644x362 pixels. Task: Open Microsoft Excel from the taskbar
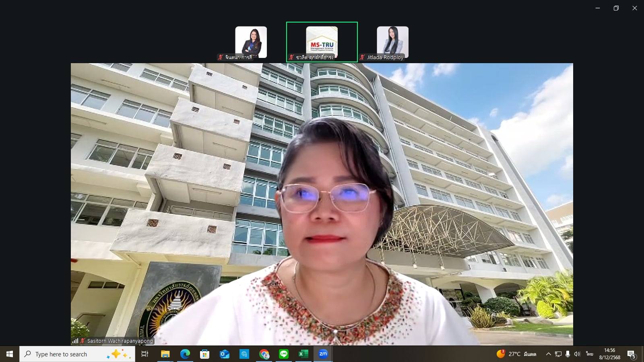click(x=303, y=354)
